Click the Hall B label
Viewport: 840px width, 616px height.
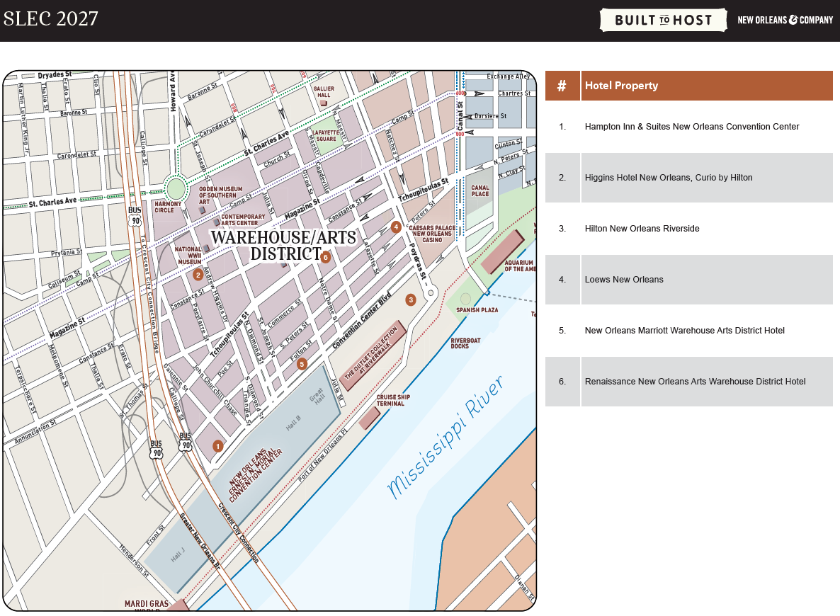click(x=293, y=423)
